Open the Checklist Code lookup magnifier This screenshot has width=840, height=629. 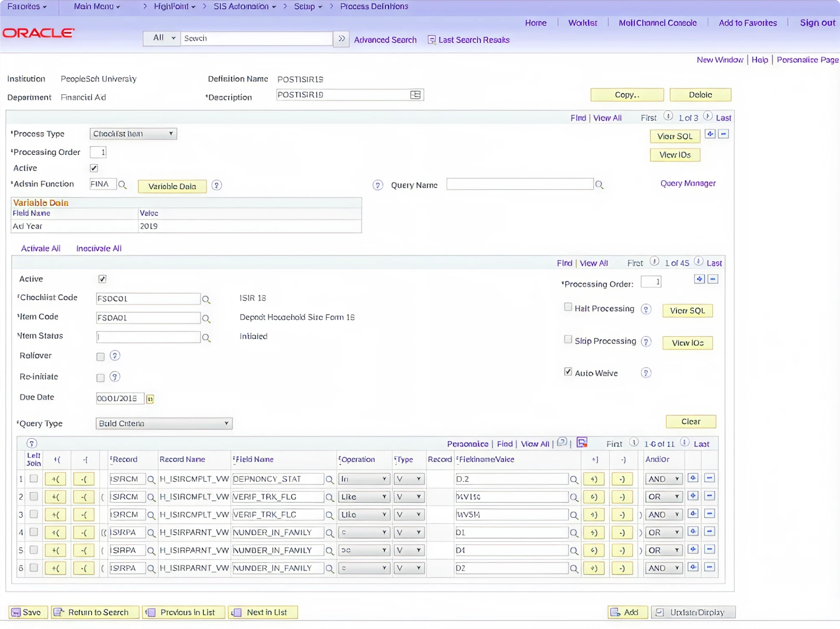pos(206,299)
